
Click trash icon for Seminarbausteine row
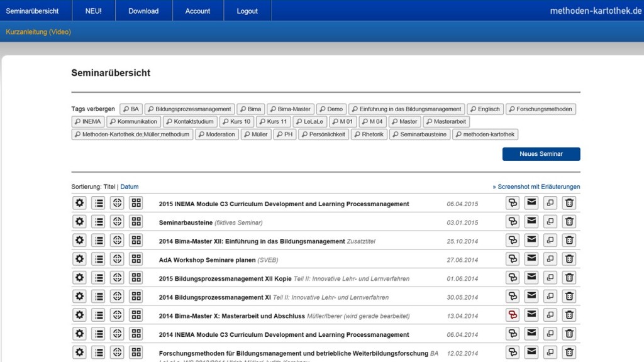tap(569, 221)
